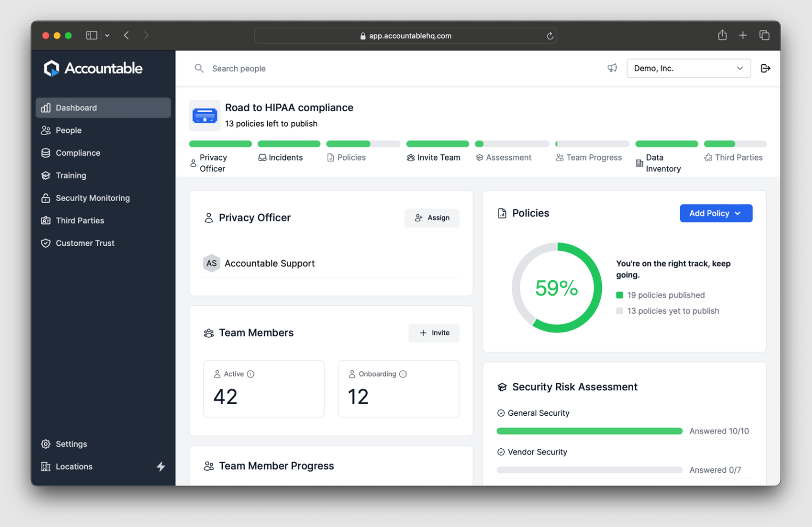Select the Assessment progress step

coord(512,152)
